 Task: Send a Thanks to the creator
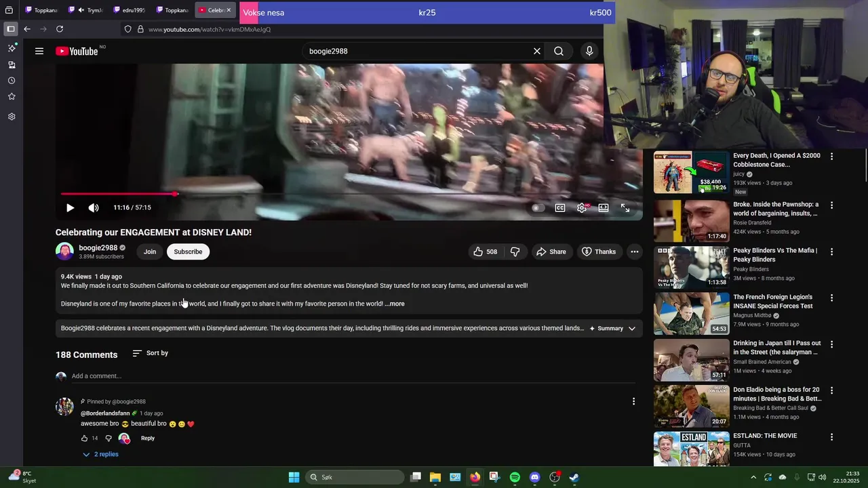(599, 251)
